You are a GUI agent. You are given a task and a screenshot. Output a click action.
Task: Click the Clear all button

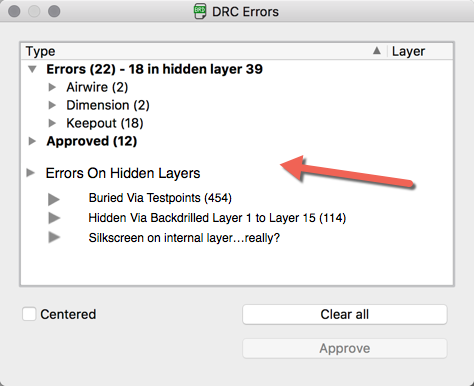click(345, 314)
